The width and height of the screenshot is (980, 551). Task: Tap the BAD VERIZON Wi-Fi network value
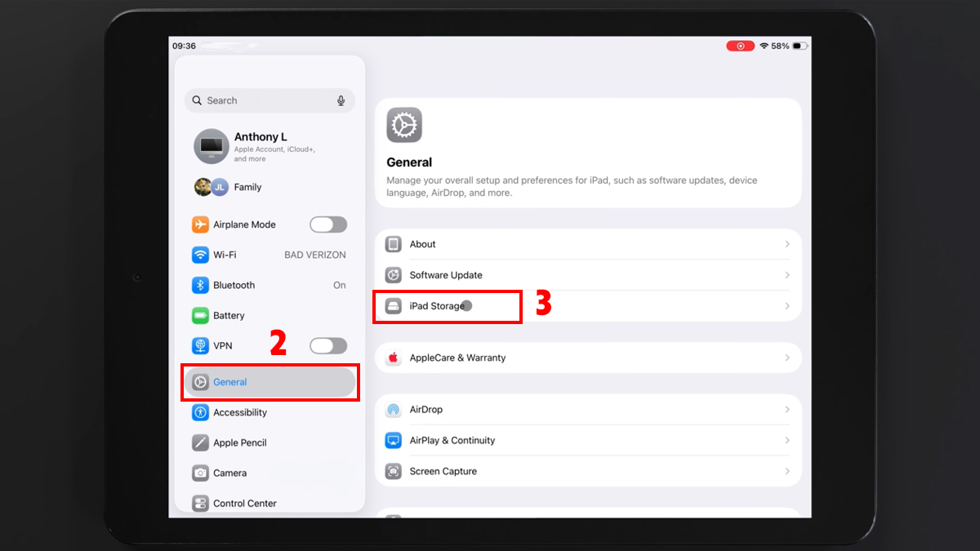coord(315,255)
